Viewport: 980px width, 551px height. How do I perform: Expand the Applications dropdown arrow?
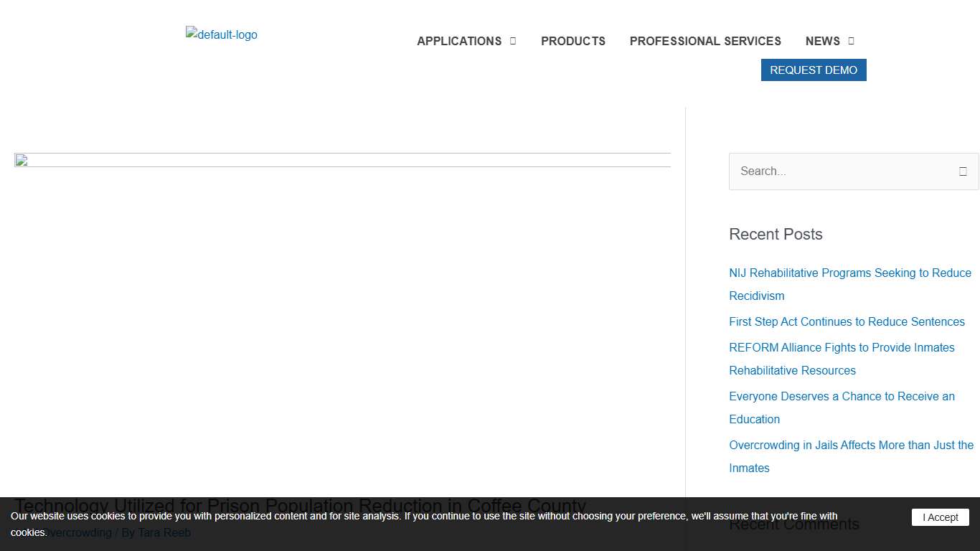tap(513, 41)
